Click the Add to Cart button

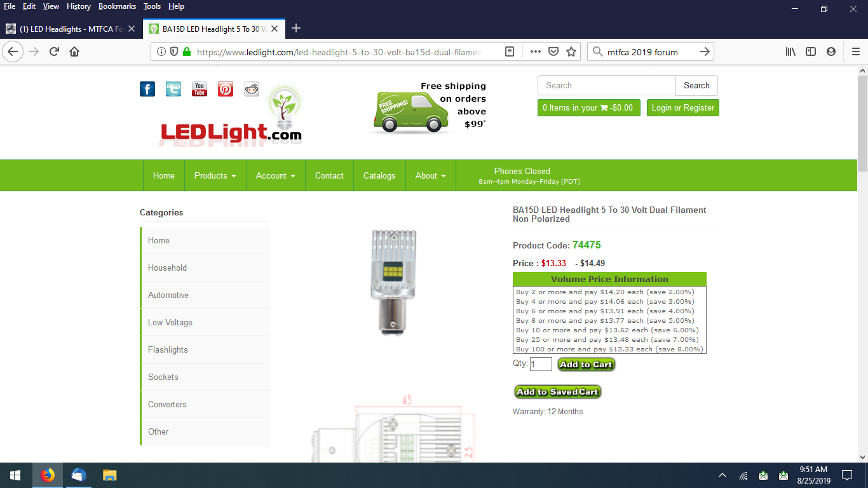tap(586, 365)
